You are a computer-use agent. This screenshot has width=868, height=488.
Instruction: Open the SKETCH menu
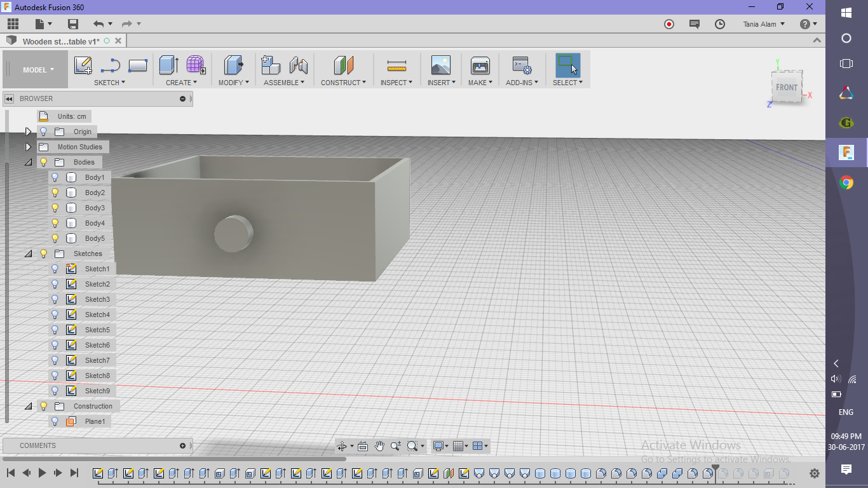[109, 83]
